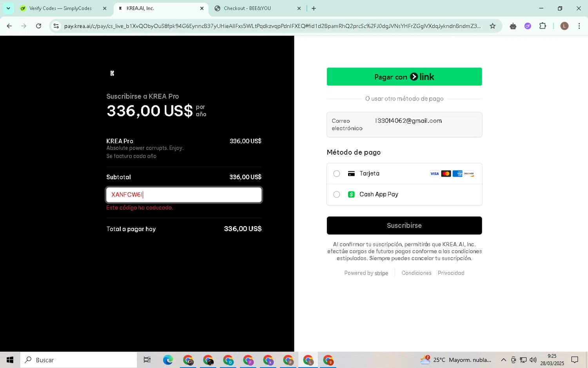588x368 pixels.
Task: Switch to the KREA.AI, Inc. tab
Action: point(161,8)
